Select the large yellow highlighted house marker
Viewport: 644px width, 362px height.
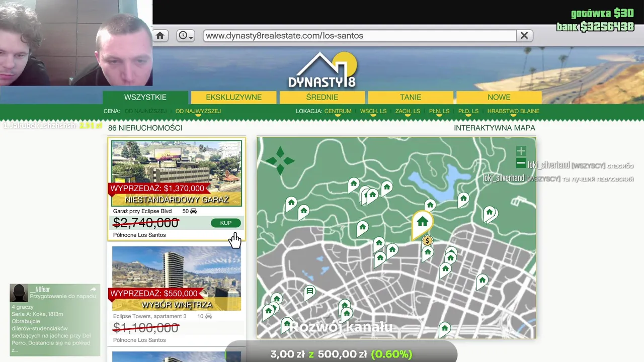tap(422, 224)
